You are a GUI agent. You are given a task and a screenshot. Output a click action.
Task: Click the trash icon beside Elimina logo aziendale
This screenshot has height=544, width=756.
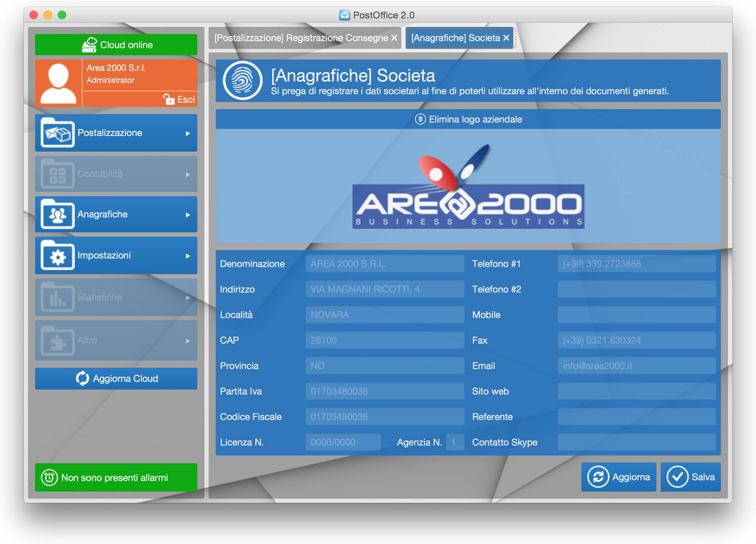420,119
